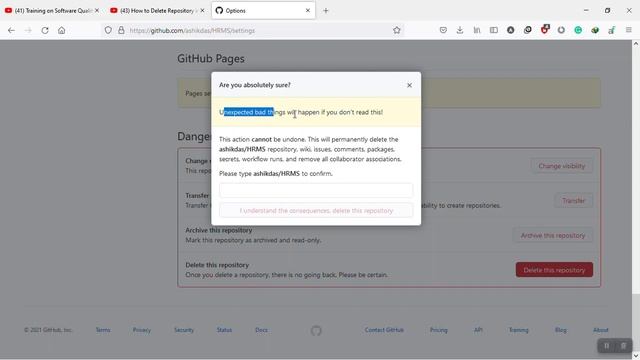
Task: Click 'I understand the consequences' delete button
Action: 316,211
